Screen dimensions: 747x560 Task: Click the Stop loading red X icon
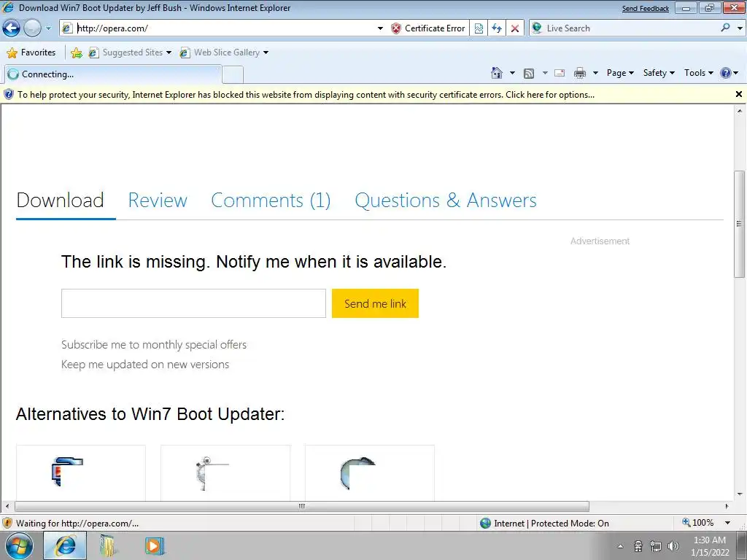click(x=515, y=28)
